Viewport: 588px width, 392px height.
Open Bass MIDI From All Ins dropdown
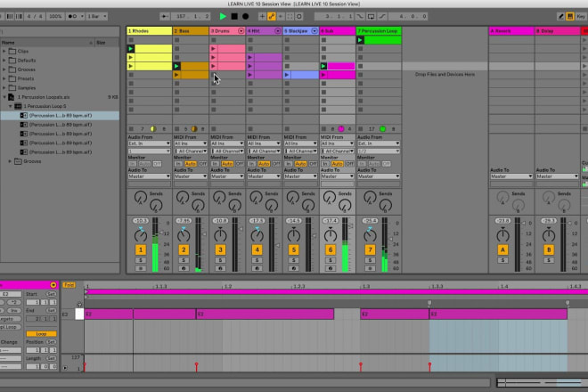191,143
